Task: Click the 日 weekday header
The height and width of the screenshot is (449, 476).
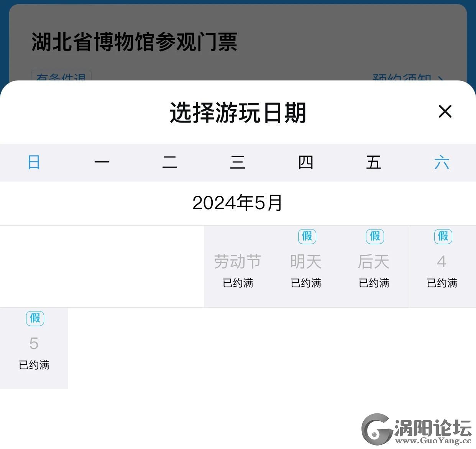Action: (34, 162)
